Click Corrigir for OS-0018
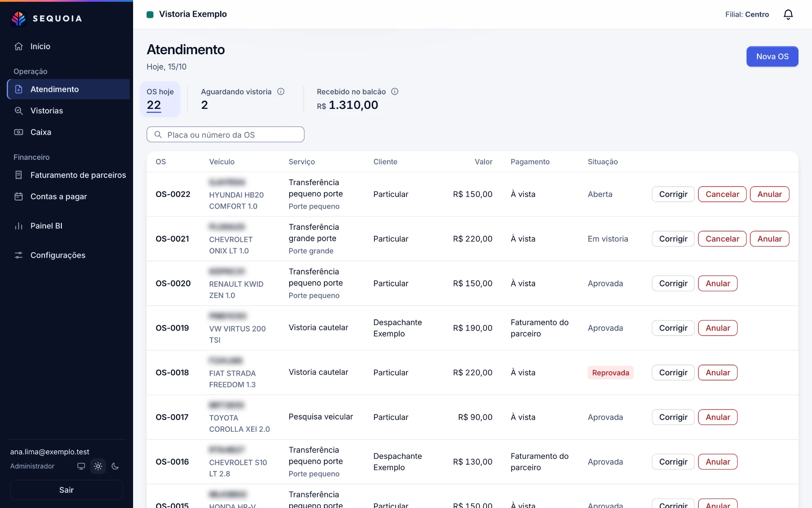 pos(673,373)
